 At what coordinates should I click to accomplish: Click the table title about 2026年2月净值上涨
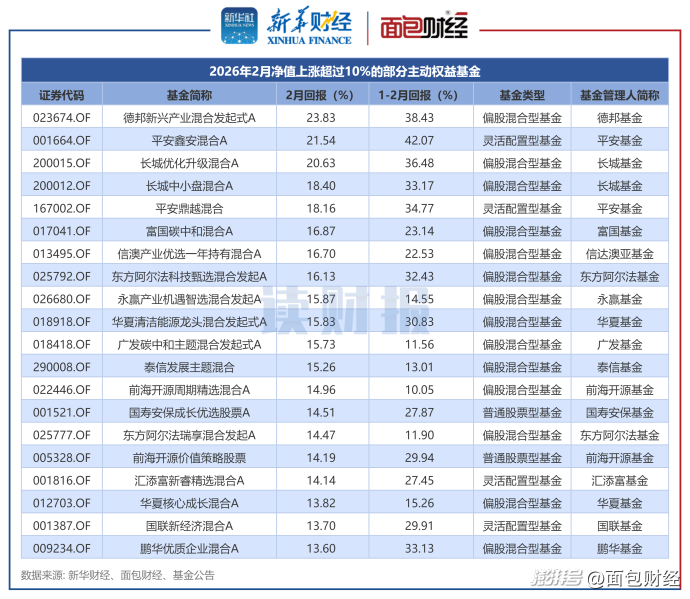click(345, 71)
